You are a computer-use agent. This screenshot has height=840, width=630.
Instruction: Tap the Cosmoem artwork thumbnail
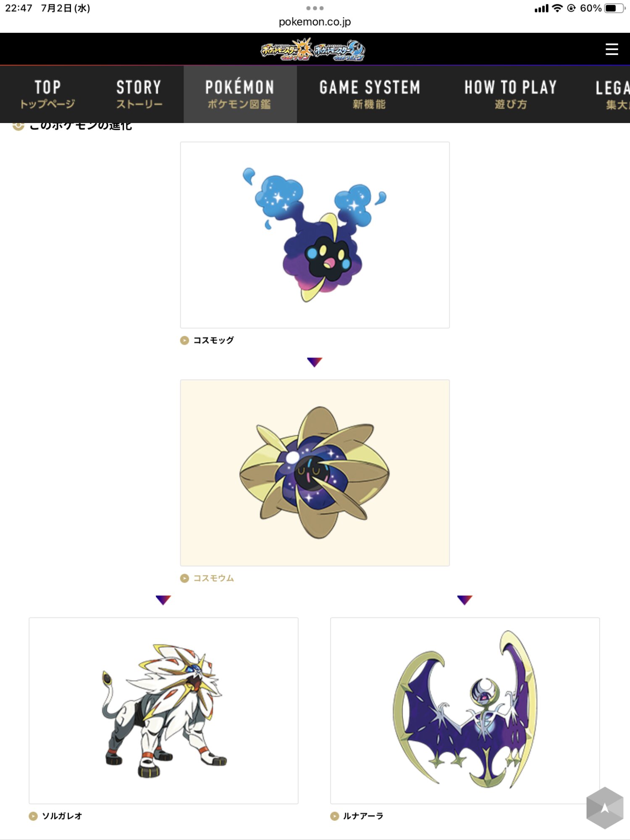(x=315, y=473)
